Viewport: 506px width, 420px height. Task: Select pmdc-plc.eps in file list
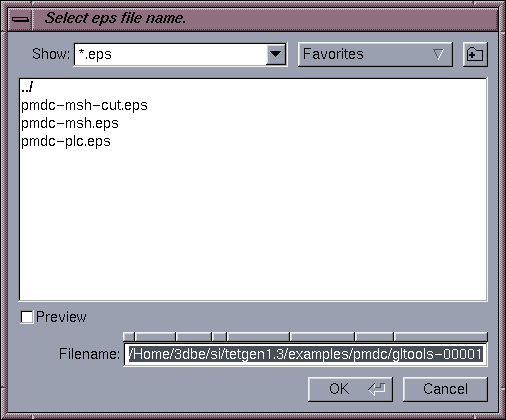pyautogui.click(x=66, y=141)
